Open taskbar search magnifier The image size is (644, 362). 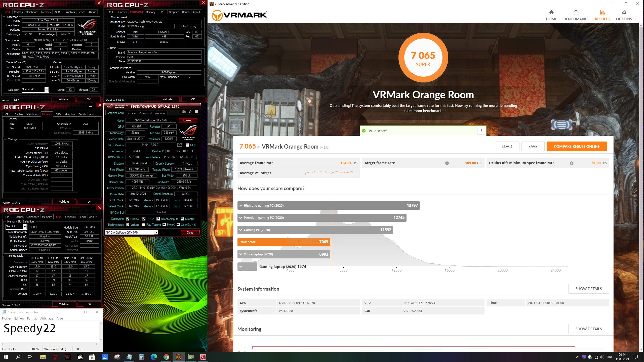click(18, 357)
